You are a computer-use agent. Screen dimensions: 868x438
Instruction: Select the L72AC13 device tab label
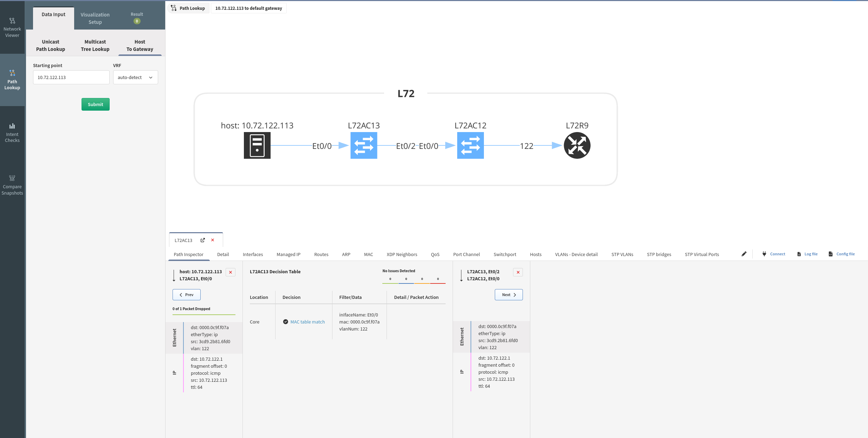(183, 240)
